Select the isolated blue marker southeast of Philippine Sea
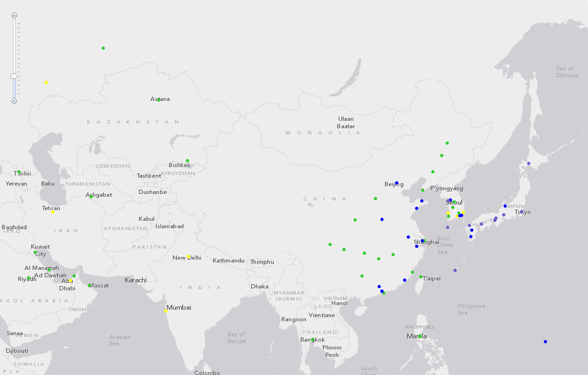This screenshot has height=375, width=588. (x=545, y=342)
